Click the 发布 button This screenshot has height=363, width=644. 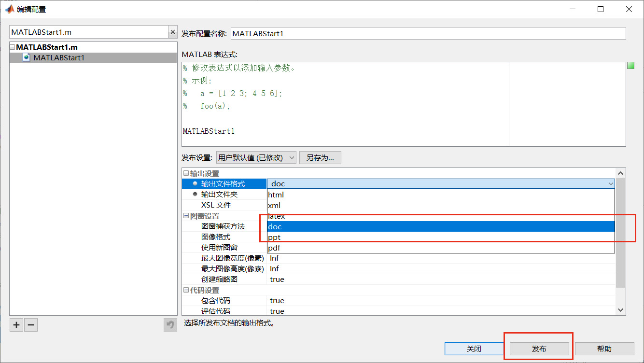538,349
